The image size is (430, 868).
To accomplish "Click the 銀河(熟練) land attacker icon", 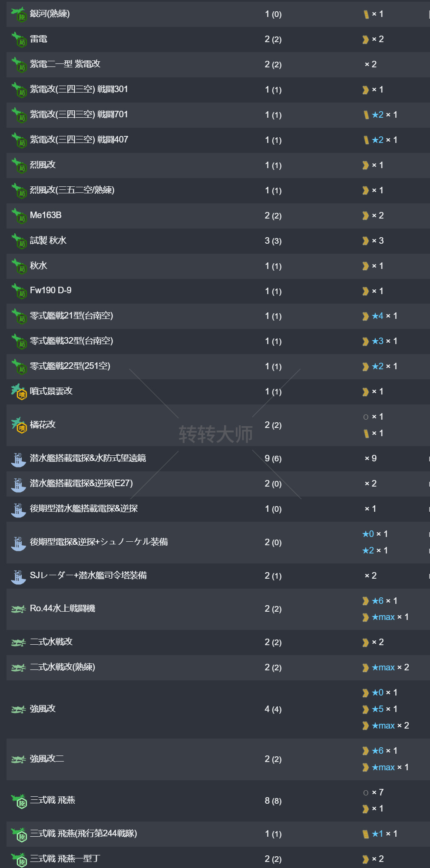I will point(19,14).
